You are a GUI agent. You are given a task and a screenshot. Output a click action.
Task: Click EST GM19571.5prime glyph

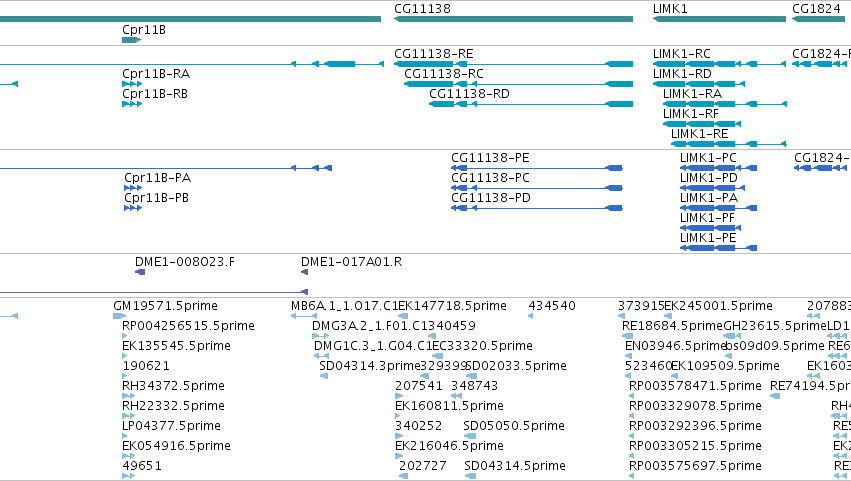[x=119, y=316]
